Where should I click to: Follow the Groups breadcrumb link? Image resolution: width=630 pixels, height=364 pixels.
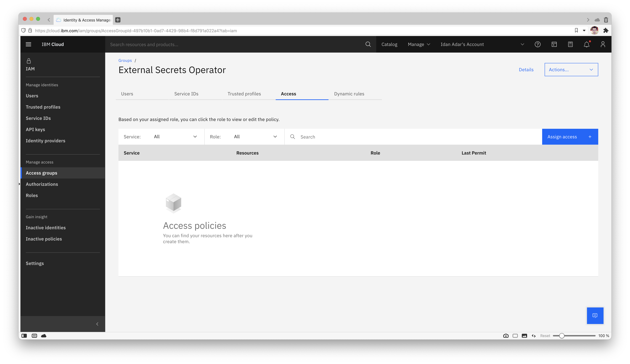pyautogui.click(x=125, y=61)
